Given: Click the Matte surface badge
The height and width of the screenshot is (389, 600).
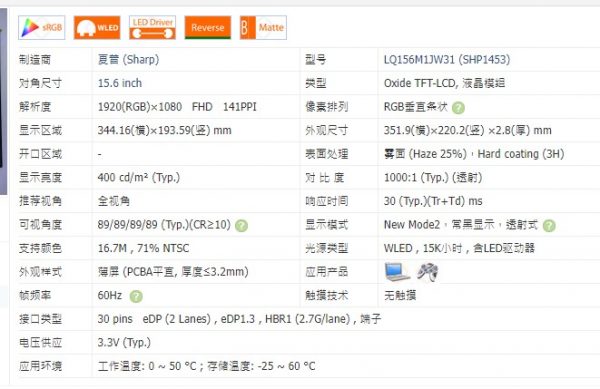Looking at the screenshot, I should pos(263,28).
